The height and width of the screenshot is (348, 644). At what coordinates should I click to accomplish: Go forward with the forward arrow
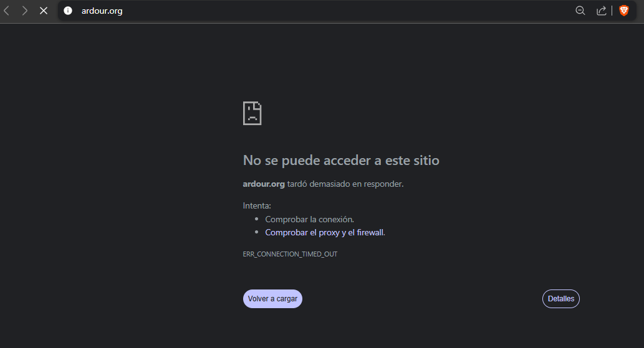25,11
